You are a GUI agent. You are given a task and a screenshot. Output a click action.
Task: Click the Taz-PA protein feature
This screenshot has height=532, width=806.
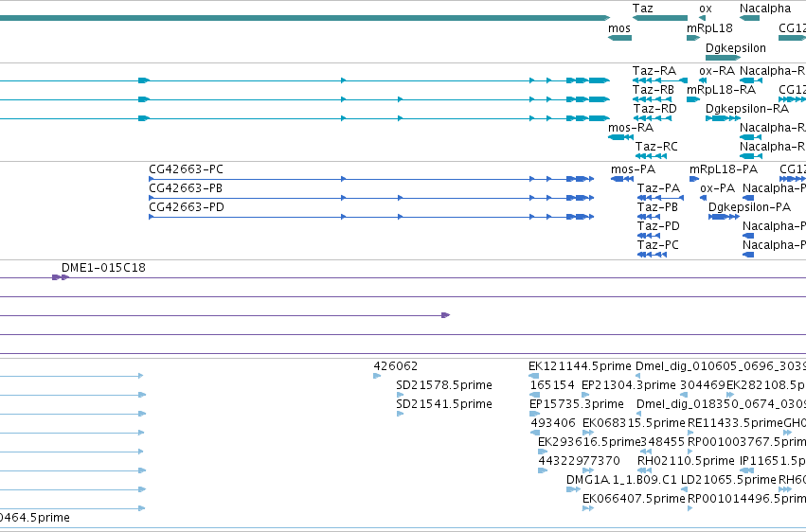coord(660,198)
